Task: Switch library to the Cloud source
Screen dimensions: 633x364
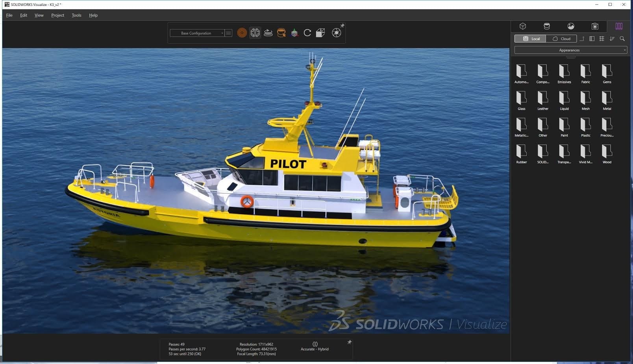Action: click(561, 39)
